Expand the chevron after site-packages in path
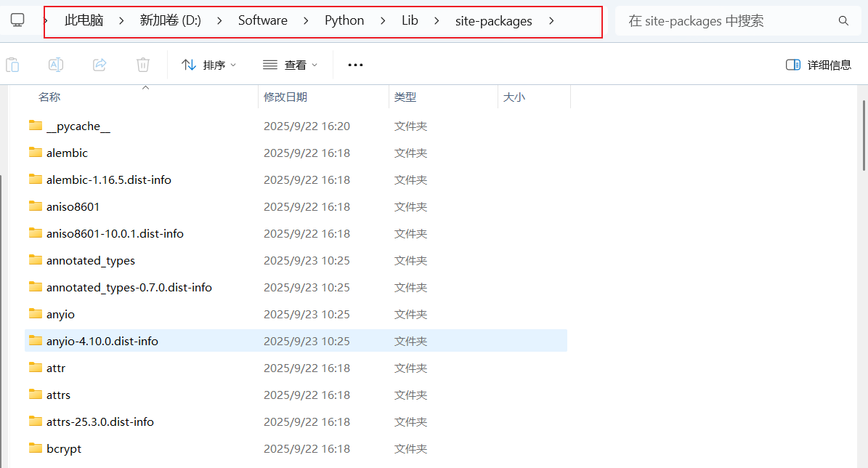Viewport: 868px width, 468px height. coord(551,21)
